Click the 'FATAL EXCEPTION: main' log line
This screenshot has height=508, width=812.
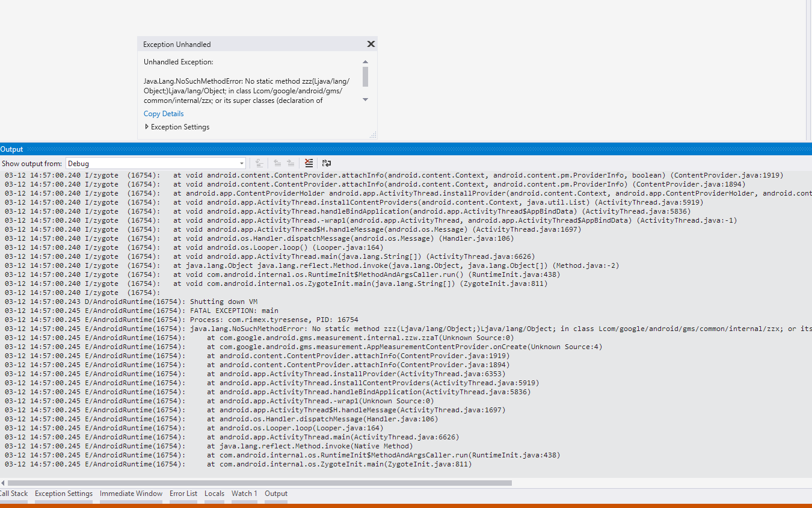[141, 311]
